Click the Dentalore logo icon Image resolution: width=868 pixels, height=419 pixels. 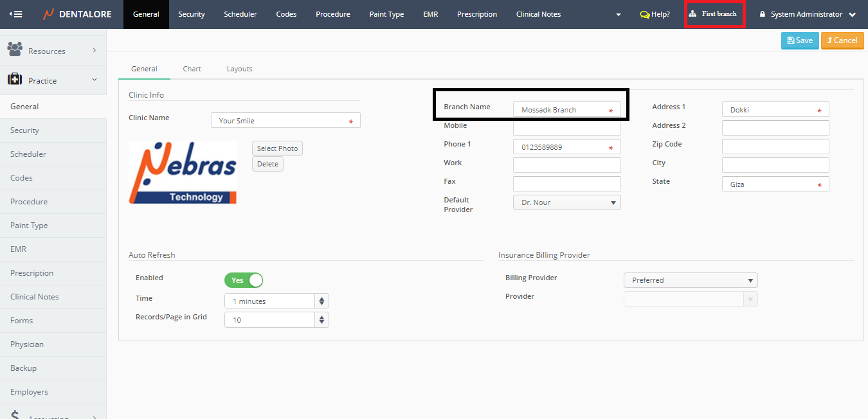tap(49, 14)
